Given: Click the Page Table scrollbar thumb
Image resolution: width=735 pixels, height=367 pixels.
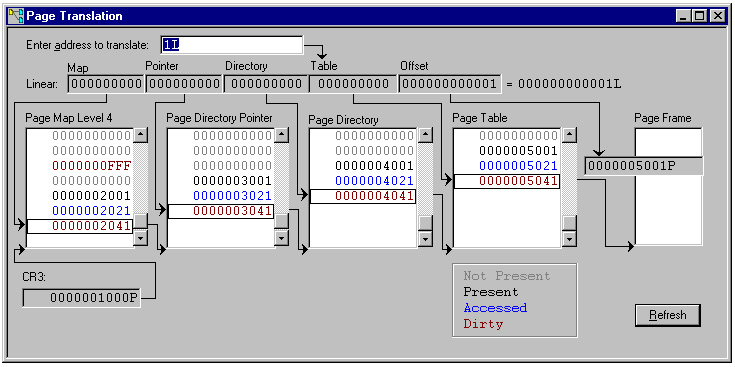Looking at the screenshot, I should point(569,223).
